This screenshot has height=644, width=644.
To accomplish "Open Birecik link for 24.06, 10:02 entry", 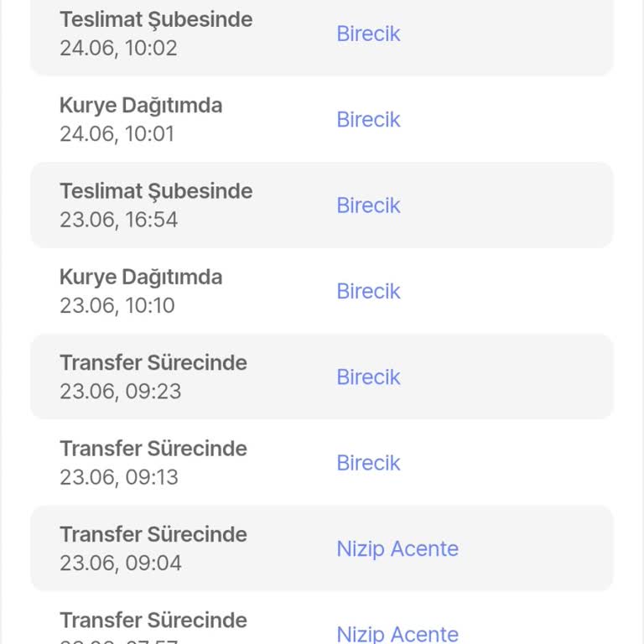I will [x=368, y=34].
